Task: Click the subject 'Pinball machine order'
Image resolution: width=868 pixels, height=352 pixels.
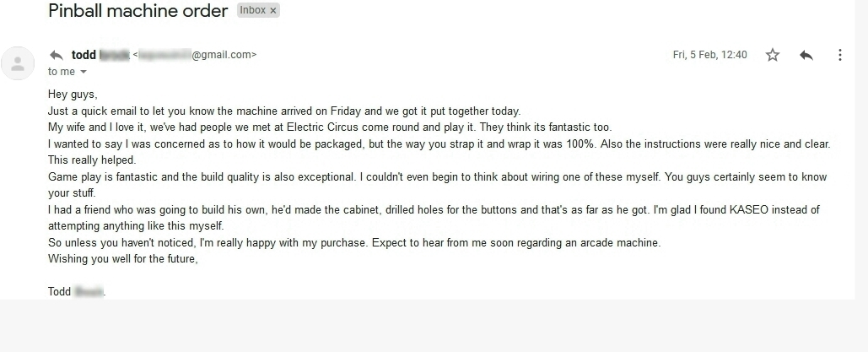Action: point(137,10)
